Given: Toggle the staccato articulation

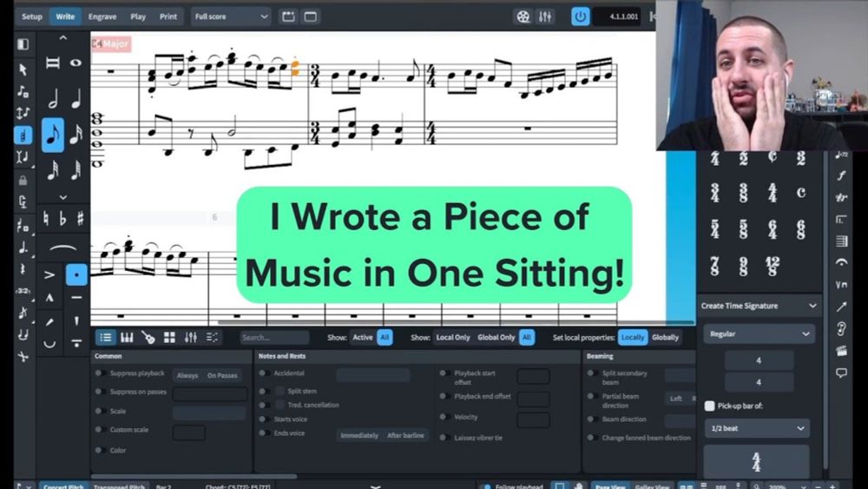Looking at the screenshot, I should 76,274.
